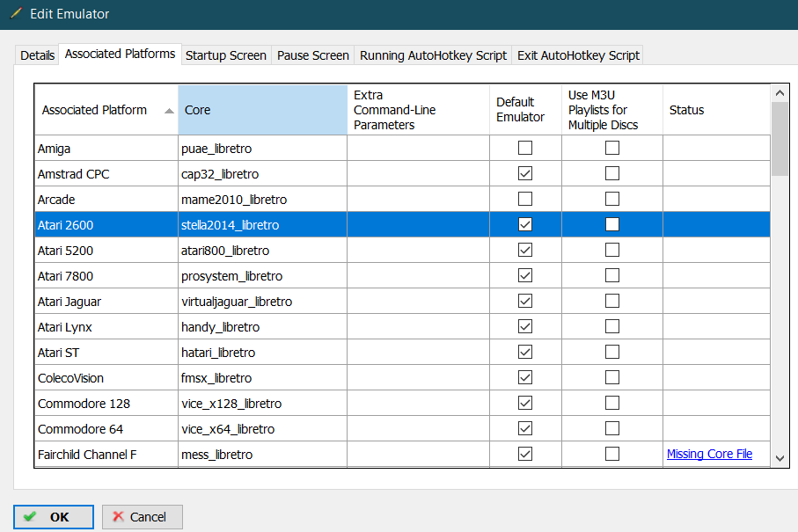Click the mame2010_libretro core cell
The image size is (798, 532).
(x=262, y=199)
